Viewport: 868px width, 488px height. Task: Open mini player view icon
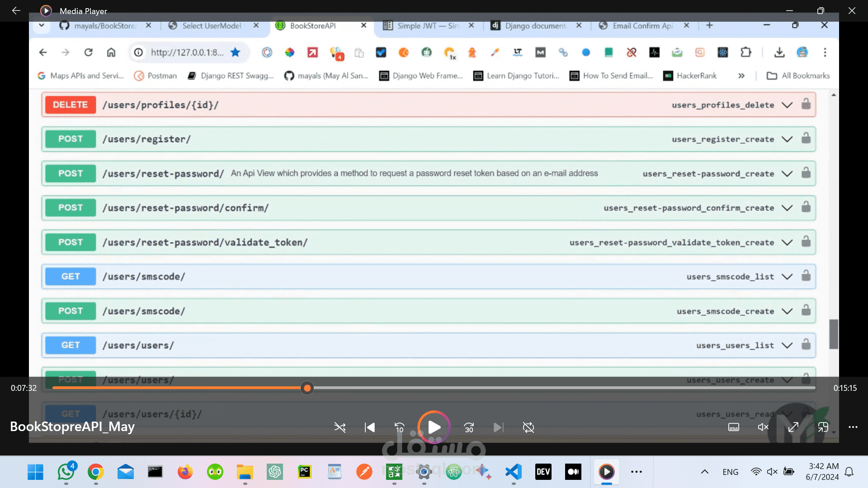823,427
